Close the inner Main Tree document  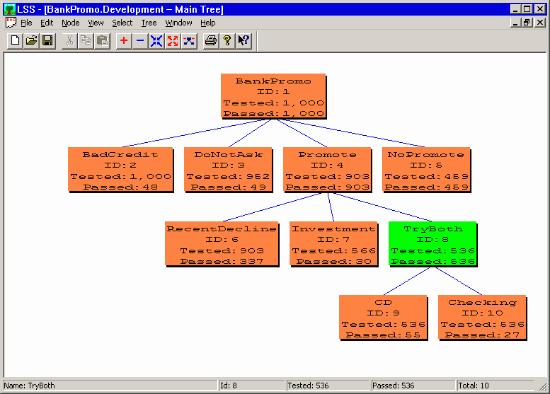(x=539, y=23)
